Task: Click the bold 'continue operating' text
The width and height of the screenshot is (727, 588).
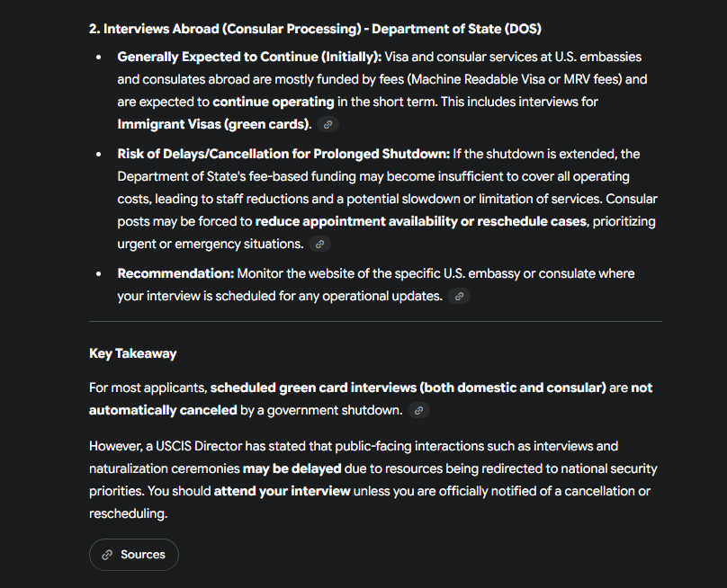Action: (x=273, y=102)
